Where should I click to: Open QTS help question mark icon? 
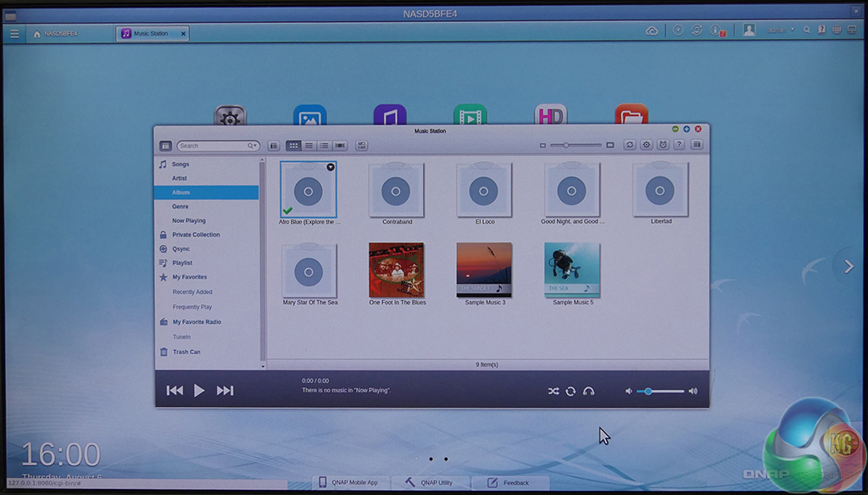pos(821,30)
